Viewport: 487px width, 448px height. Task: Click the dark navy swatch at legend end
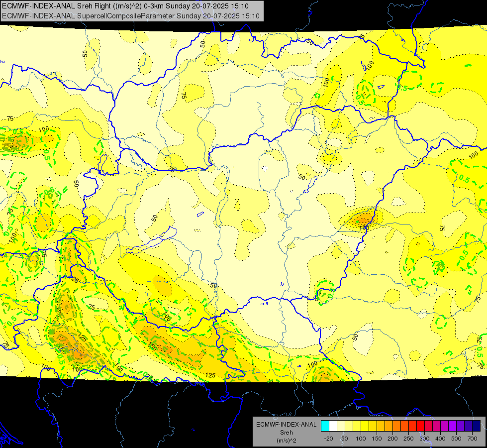pos(477,426)
